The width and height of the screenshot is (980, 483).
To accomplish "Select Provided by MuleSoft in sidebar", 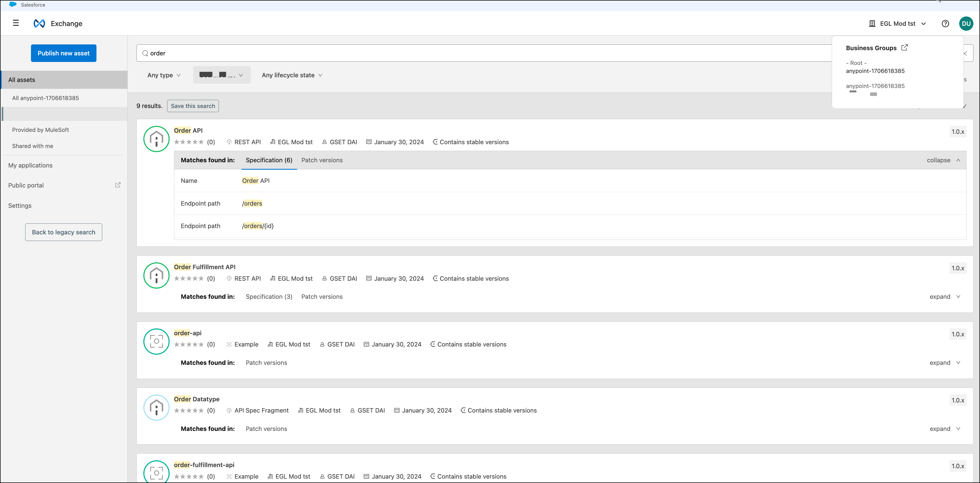I will [40, 130].
